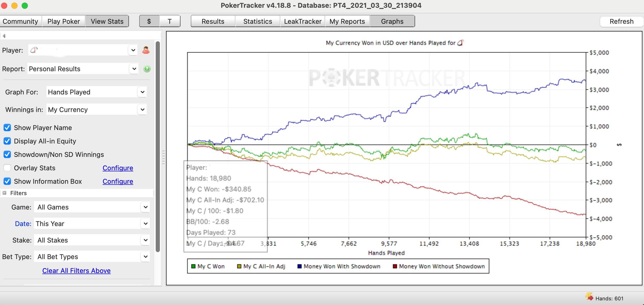Enable the Overlay Stats checkbox
This screenshot has width=644, height=305.
point(7,168)
